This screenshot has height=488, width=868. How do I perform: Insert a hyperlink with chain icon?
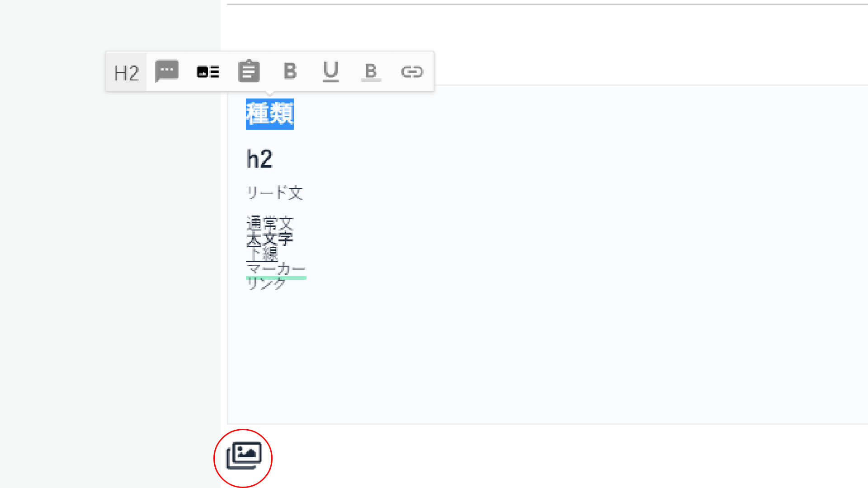coord(412,71)
